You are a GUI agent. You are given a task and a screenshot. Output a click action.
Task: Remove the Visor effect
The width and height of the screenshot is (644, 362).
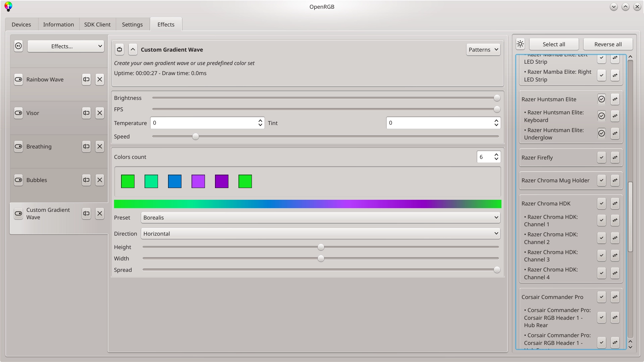coord(100,113)
